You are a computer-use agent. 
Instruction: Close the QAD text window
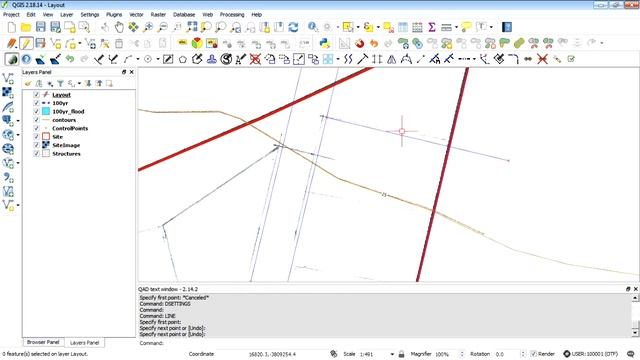pos(636,289)
